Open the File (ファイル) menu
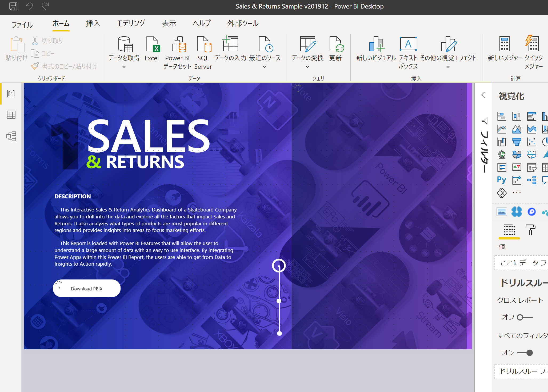Image resolution: width=548 pixels, height=392 pixels. click(22, 25)
